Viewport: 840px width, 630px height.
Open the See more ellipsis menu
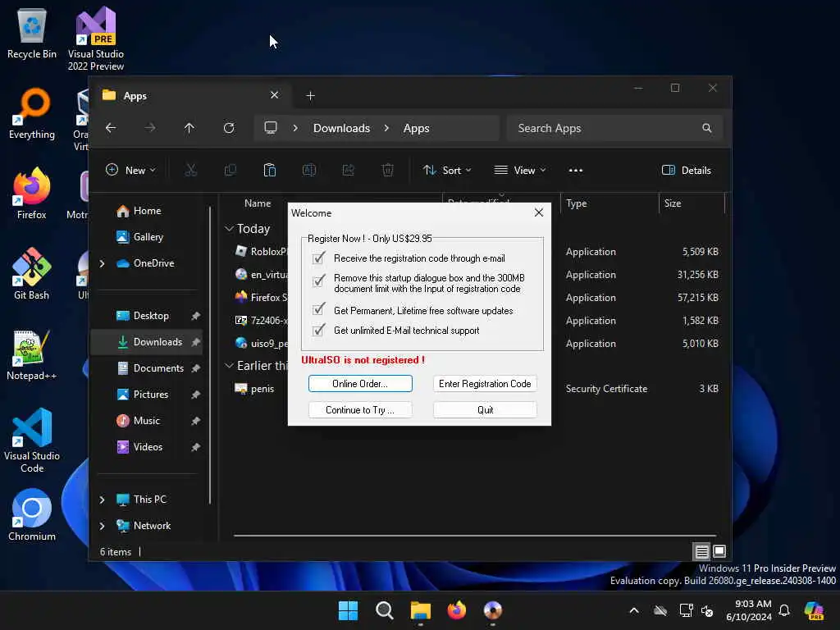point(575,171)
